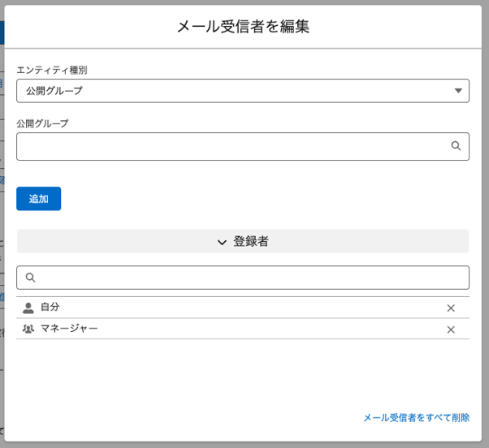Viewport: 489px width, 448px height.
Task: Click the subscriber filter search field
Action: pyautogui.click(x=243, y=278)
